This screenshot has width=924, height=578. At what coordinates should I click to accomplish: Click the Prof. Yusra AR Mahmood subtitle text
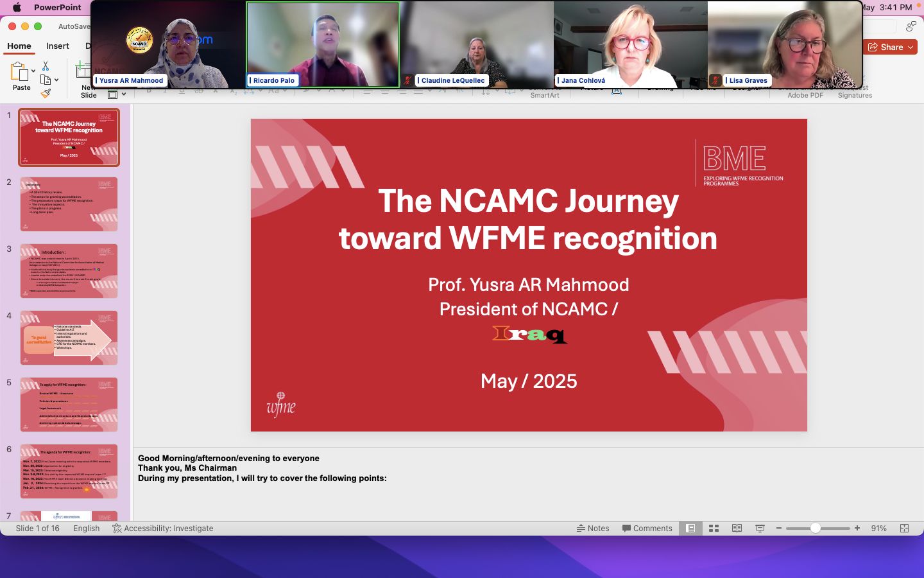(529, 285)
